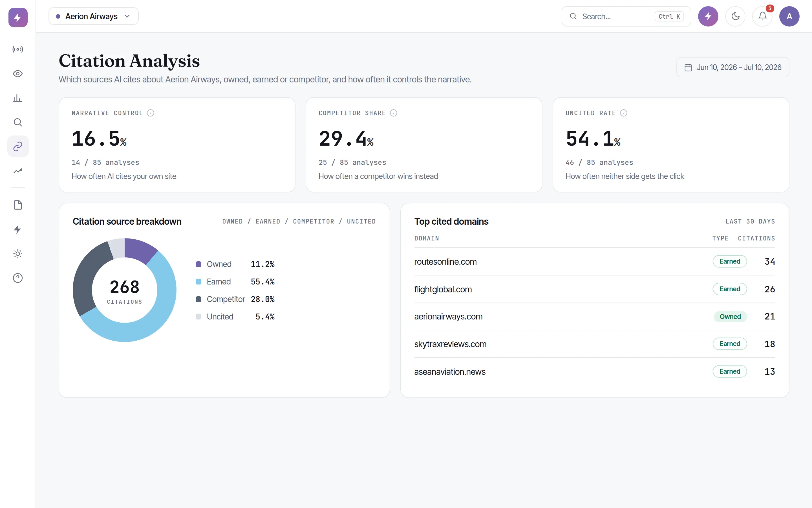Click the '14 / 85 analyses' text

[105, 162]
